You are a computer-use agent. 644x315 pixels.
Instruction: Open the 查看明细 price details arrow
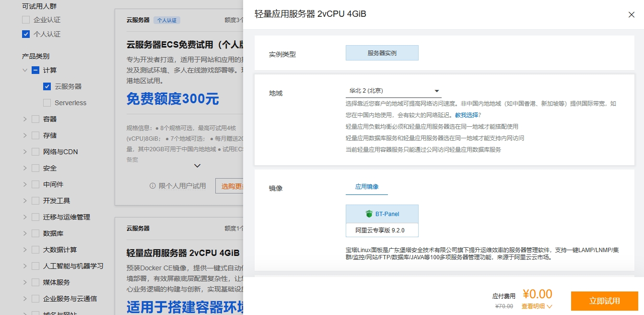549,306
